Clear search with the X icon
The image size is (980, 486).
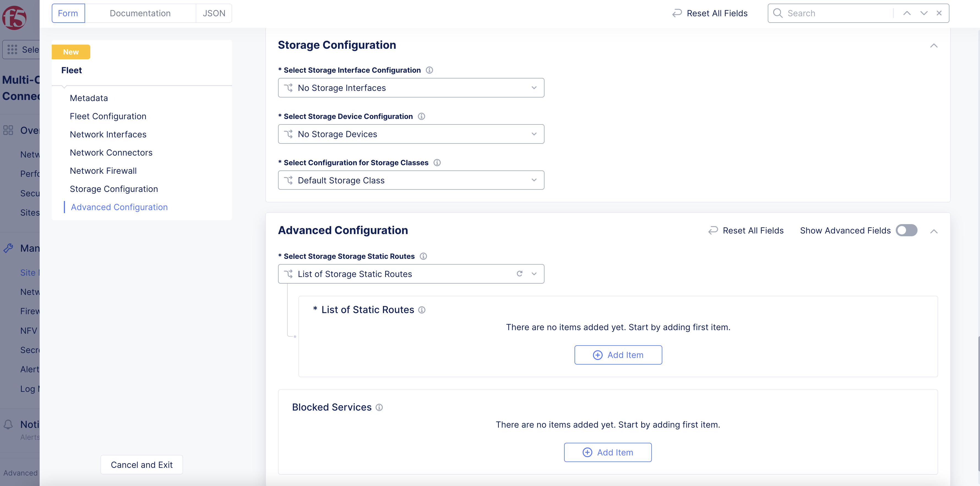[x=939, y=13]
